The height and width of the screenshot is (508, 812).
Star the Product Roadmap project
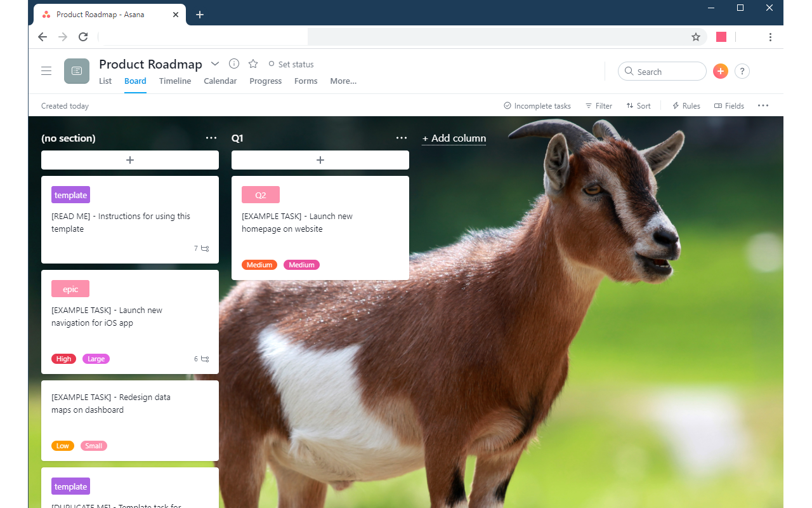(253, 63)
